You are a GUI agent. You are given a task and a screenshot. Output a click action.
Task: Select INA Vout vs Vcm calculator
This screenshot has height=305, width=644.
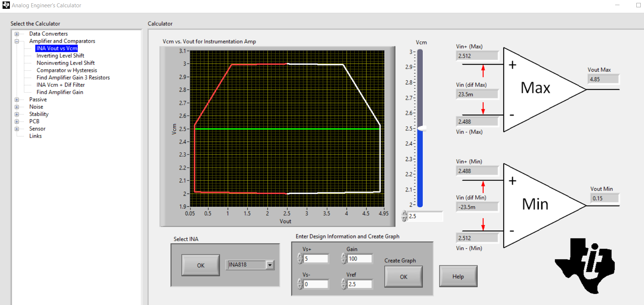[57, 48]
